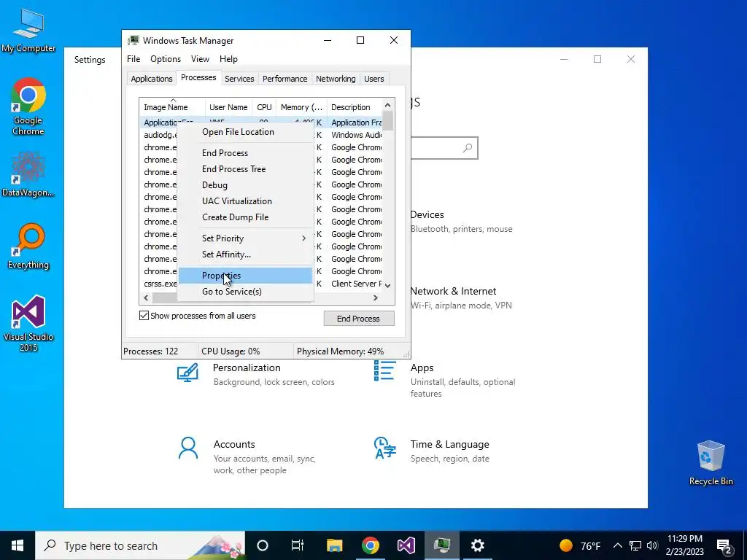Open Everything search desktop shortcut
The width and height of the screenshot is (747, 560).
pyautogui.click(x=28, y=246)
